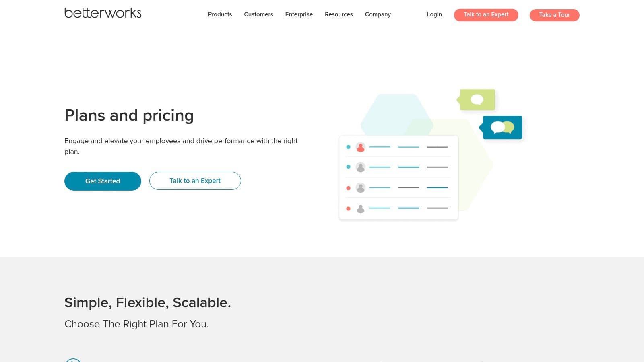Viewport: 644px width, 362px height.
Task: Click the betterworks logo
Action: click(103, 13)
